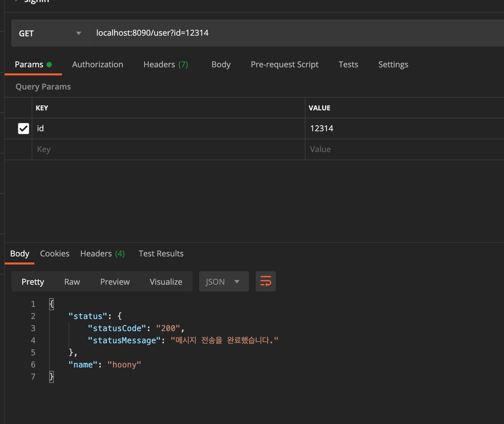Open the Tests tab
504x424 pixels.
click(348, 65)
